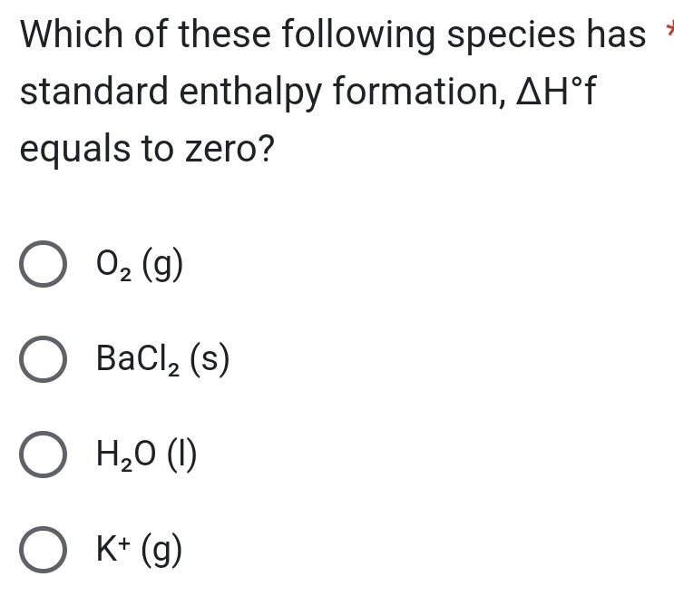This screenshot has height=616, width=674.
Task: Click the 'equals to zero?' question line
Action: point(146,147)
